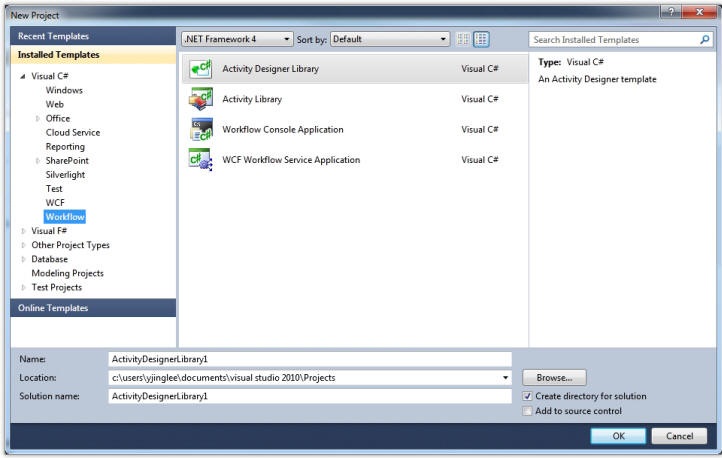The image size is (722, 458).
Task: Expand the SharePoint tree node
Action: (x=38, y=161)
